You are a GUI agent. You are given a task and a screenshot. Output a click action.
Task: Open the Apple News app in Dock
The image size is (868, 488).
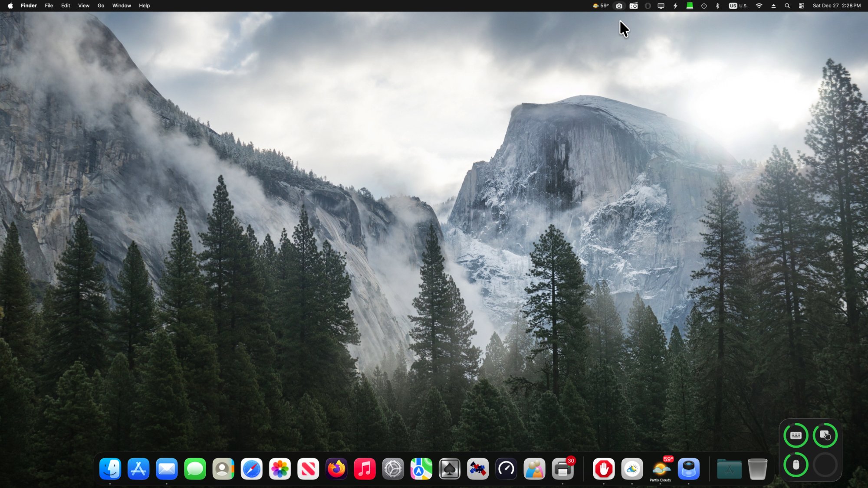308,469
